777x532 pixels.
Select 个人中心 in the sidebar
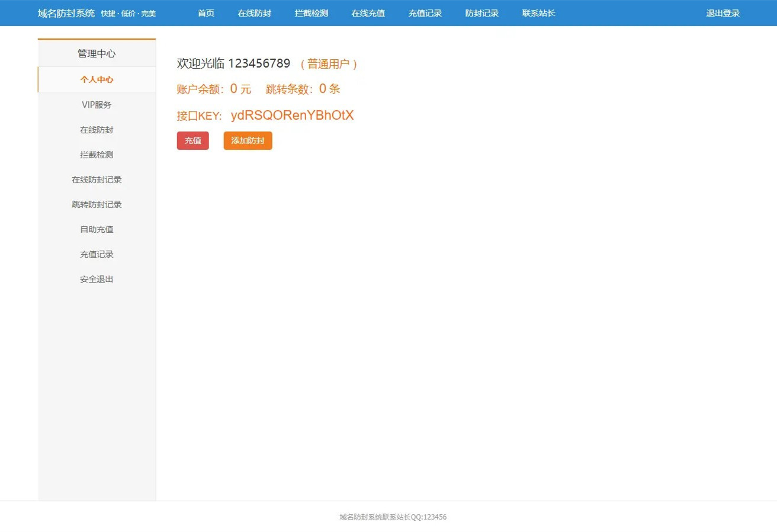(97, 79)
